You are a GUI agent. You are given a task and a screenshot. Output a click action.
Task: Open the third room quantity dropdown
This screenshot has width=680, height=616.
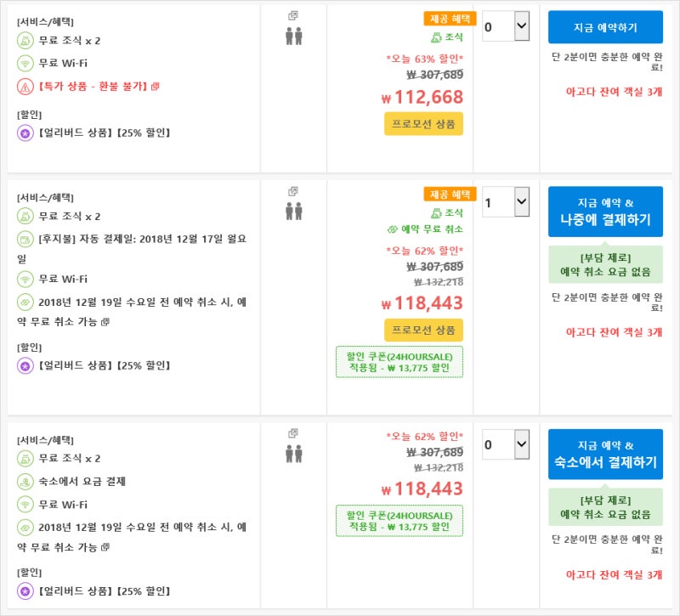pos(506,444)
